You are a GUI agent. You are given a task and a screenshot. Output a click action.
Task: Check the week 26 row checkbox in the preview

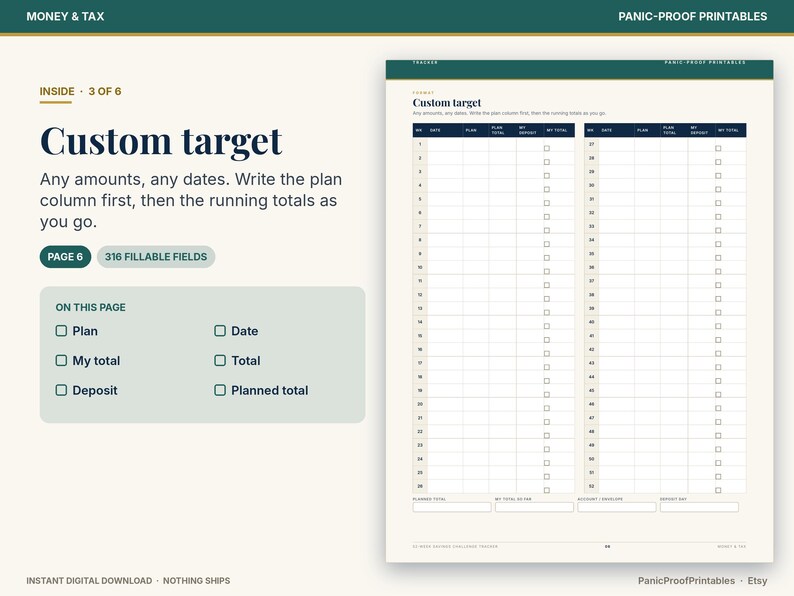[547, 490]
